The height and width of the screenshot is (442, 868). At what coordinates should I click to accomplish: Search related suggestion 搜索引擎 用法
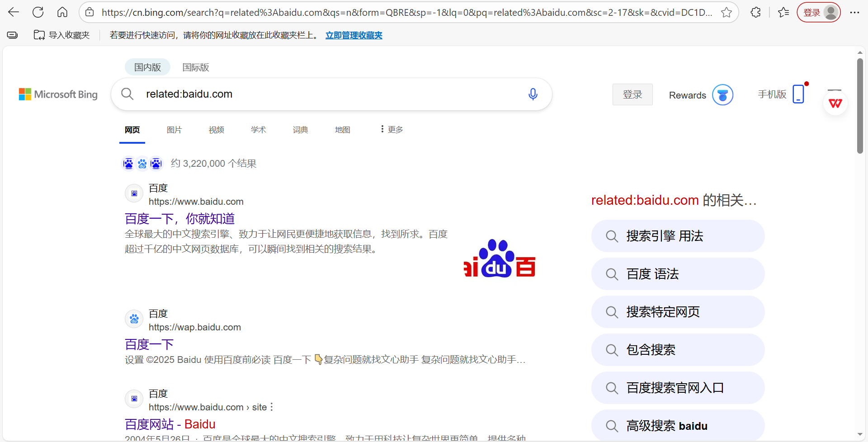(678, 236)
